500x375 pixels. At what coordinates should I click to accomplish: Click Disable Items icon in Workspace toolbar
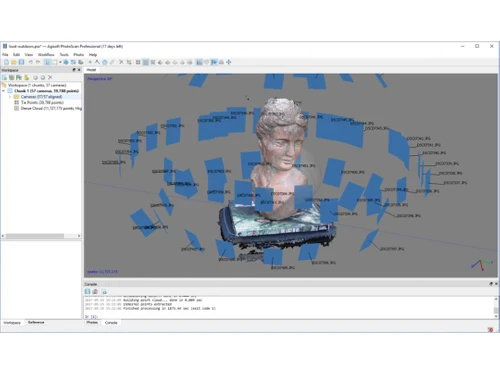pos(43,77)
